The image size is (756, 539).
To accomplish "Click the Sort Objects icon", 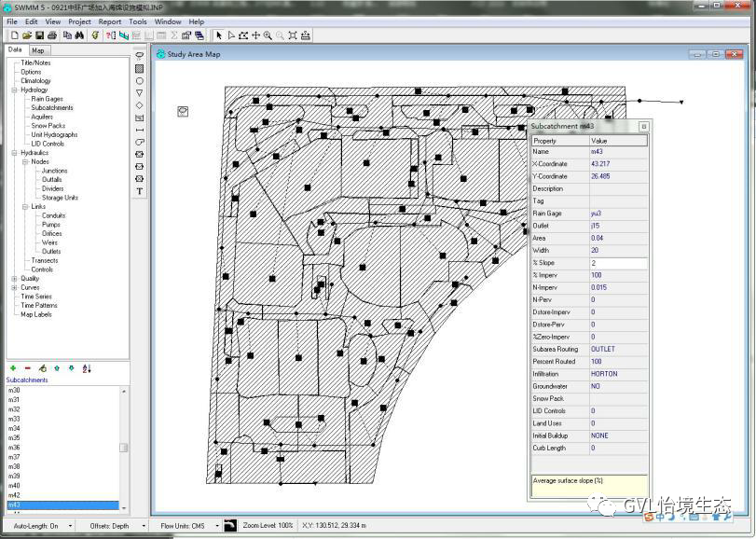I will tap(86, 368).
